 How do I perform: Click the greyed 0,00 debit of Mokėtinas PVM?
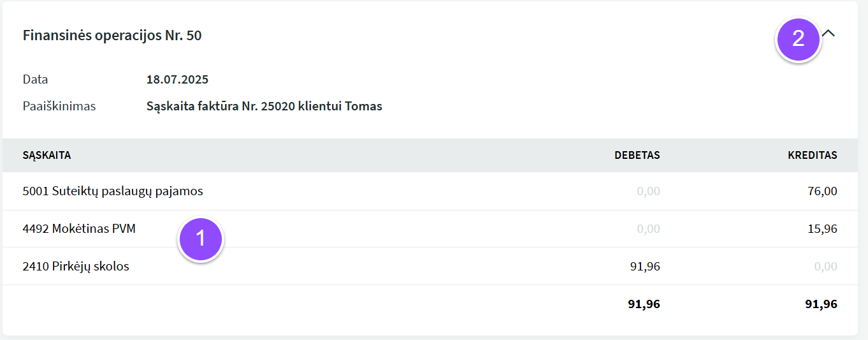click(x=648, y=228)
